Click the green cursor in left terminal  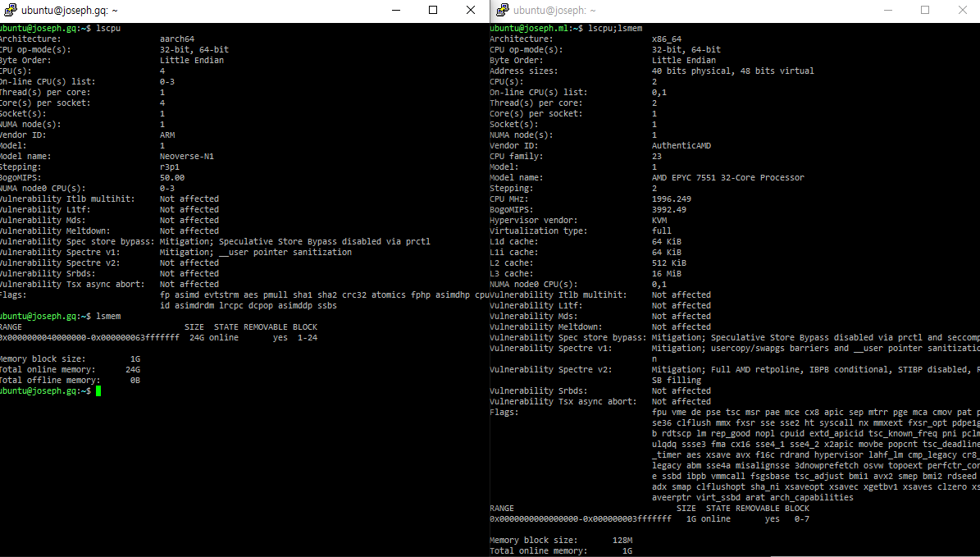click(x=98, y=390)
